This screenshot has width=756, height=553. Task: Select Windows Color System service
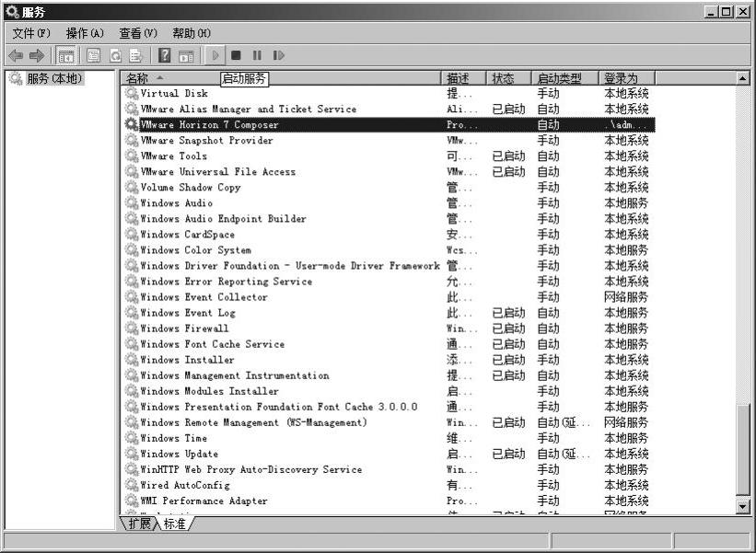[390, 249]
